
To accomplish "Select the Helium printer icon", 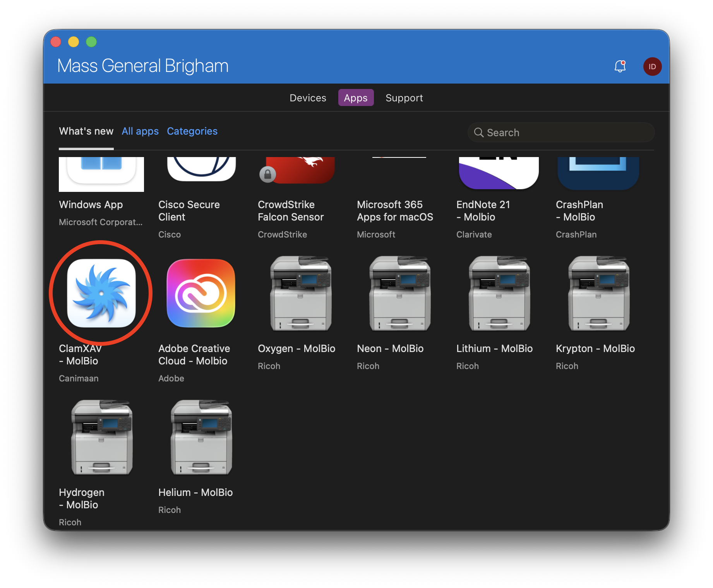I will coord(201,438).
